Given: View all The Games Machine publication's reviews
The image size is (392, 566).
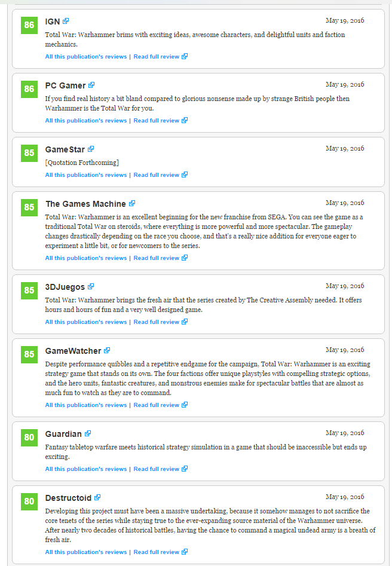Looking at the screenshot, I should (x=86, y=258).
